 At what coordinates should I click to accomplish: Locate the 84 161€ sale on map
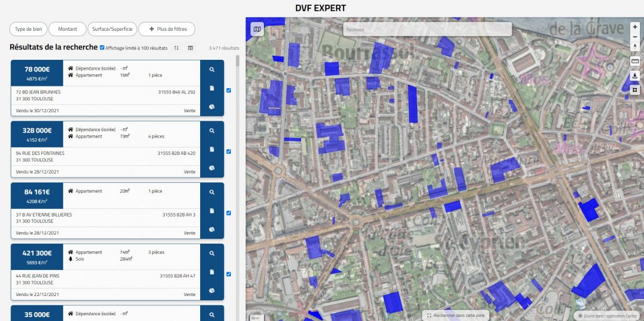click(212, 192)
